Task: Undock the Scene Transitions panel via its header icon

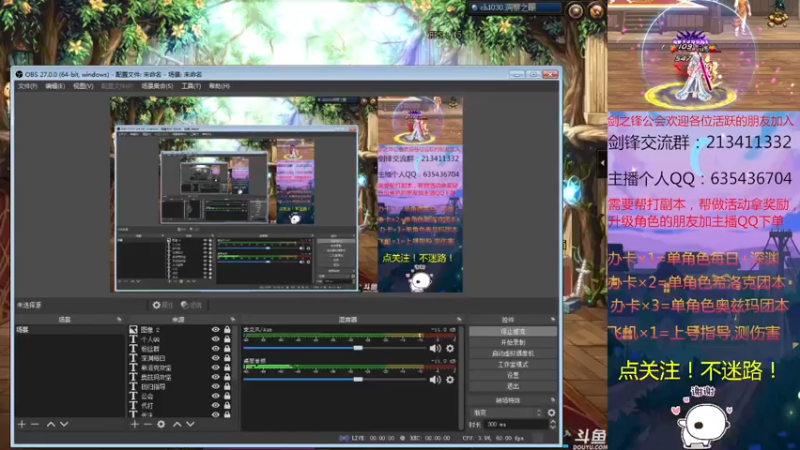Action: click(553, 401)
